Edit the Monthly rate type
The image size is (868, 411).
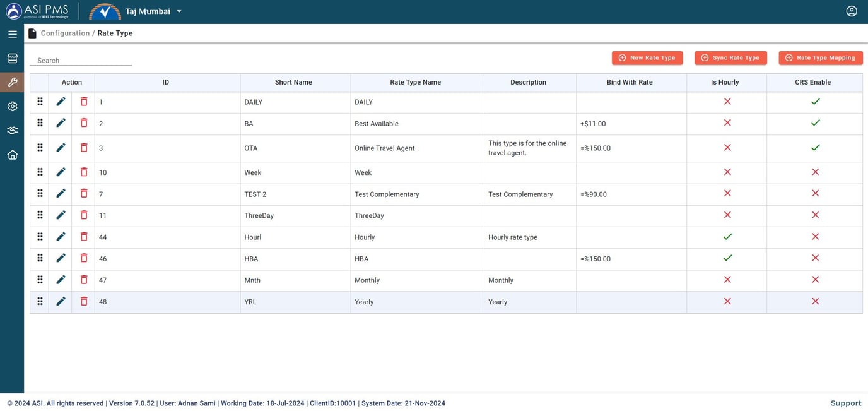coord(61,280)
